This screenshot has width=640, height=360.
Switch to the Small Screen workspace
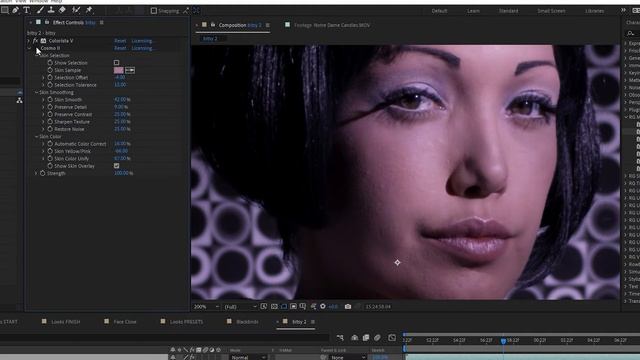pos(551,11)
